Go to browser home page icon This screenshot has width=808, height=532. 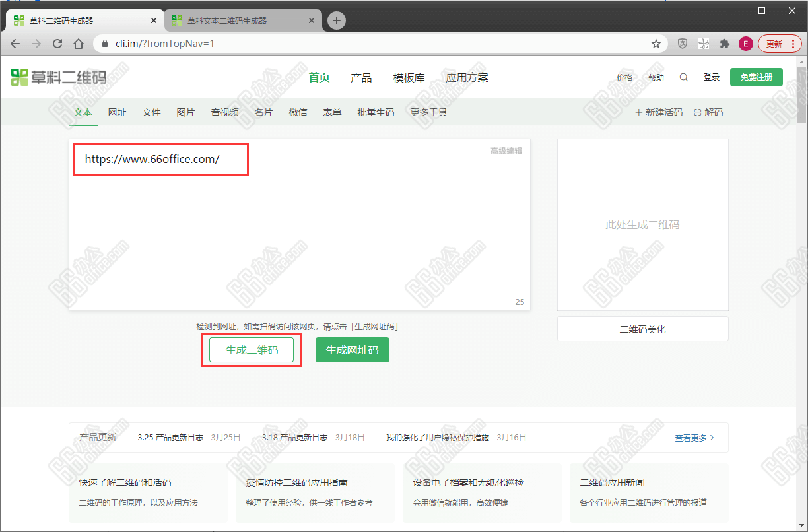tap(79, 44)
